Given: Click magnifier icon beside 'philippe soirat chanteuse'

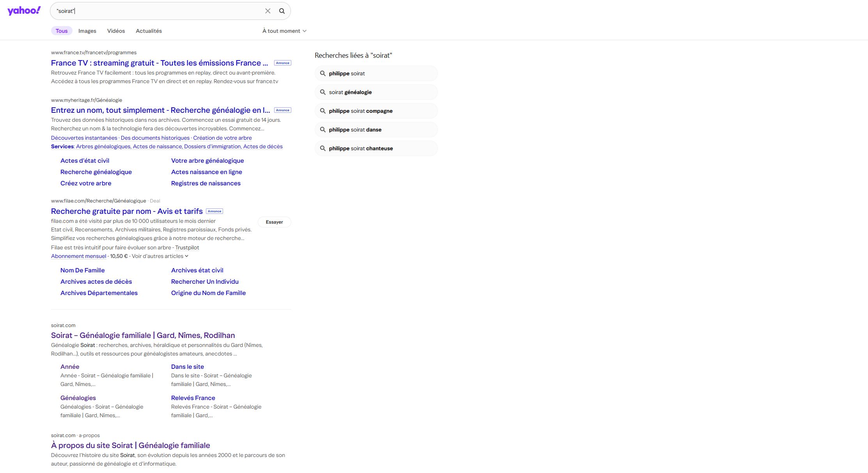Looking at the screenshot, I should pyautogui.click(x=323, y=148).
